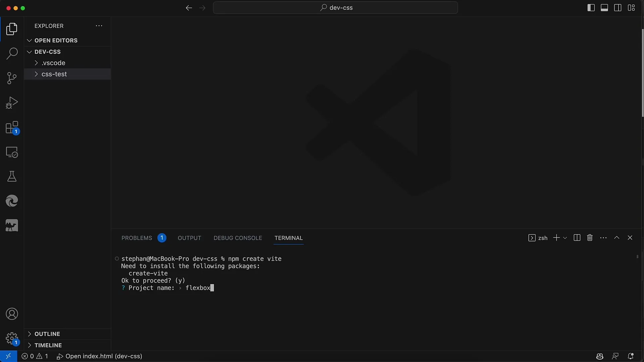Screen dimensions: 644x362
Task: Open the Manage gear menu
Action: click(x=12, y=339)
